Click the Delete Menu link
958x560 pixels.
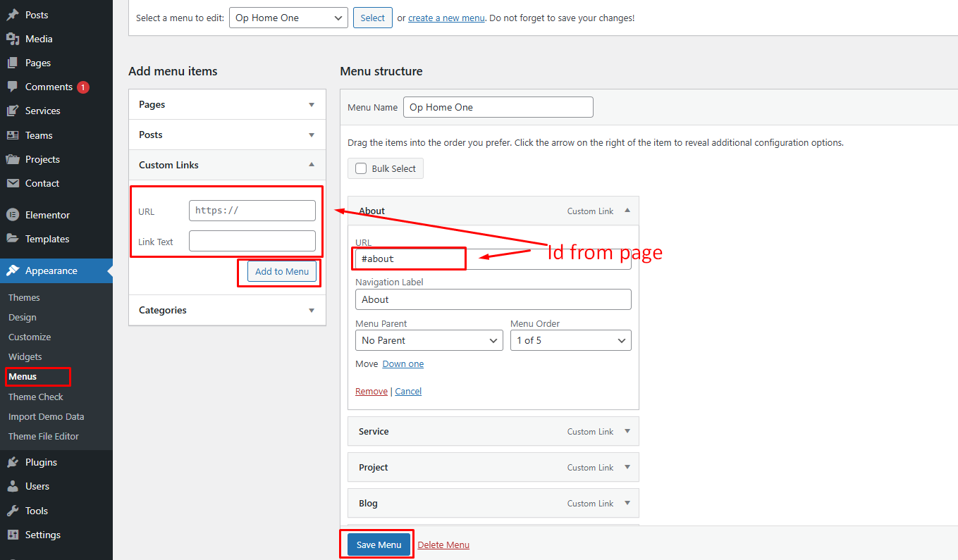(x=443, y=545)
